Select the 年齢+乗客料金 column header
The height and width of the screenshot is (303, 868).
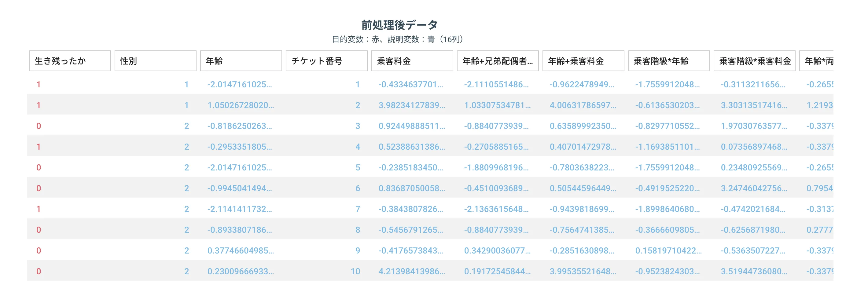coord(583,61)
